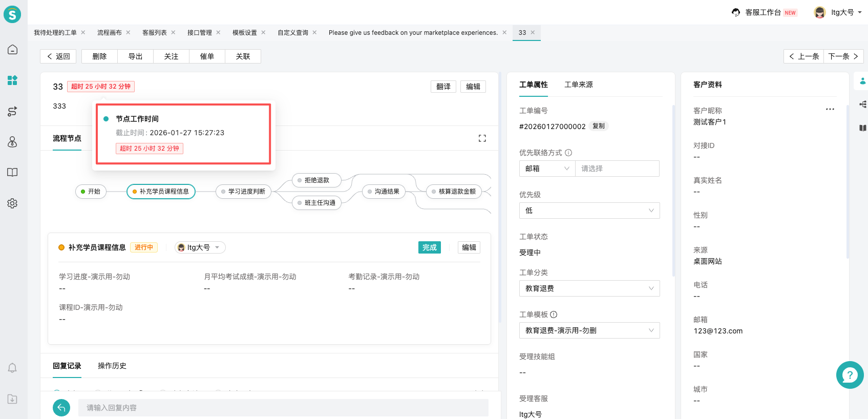Image resolution: width=868 pixels, height=419 pixels.
Task: Click the info icon next to 工单模板
Action: tap(554, 315)
